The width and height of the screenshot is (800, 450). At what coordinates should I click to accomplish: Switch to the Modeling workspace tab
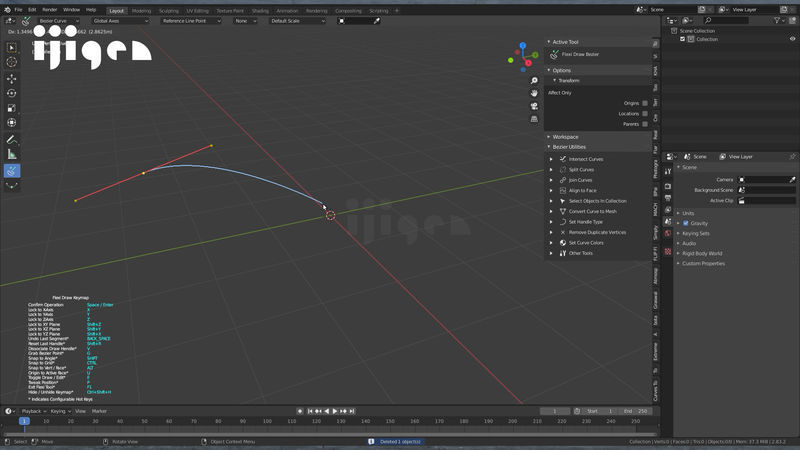[141, 11]
